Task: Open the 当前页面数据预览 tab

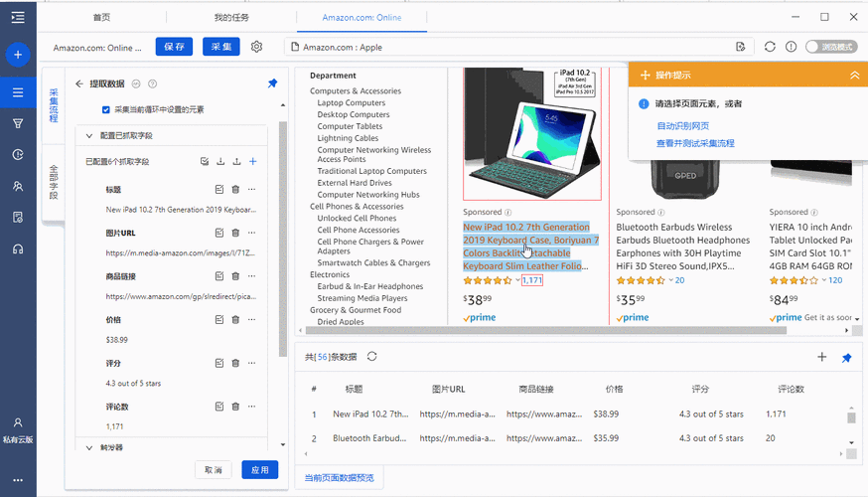Action: pyautogui.click(x=339, y=477)
